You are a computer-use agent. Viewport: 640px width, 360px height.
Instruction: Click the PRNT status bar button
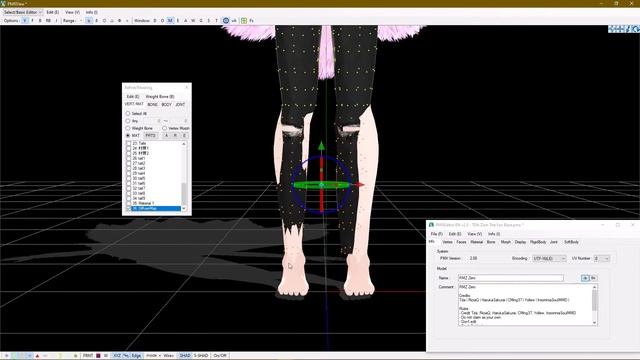coord(88,356)
